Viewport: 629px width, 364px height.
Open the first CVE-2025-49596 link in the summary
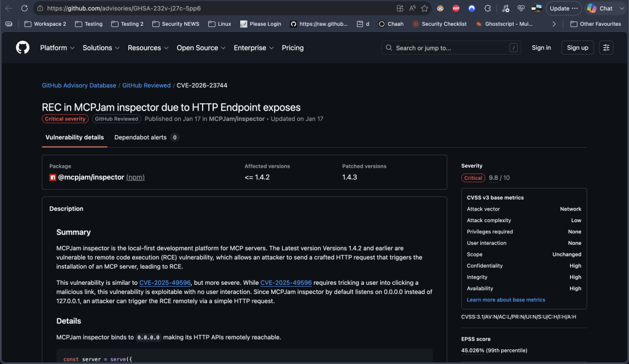165,282
